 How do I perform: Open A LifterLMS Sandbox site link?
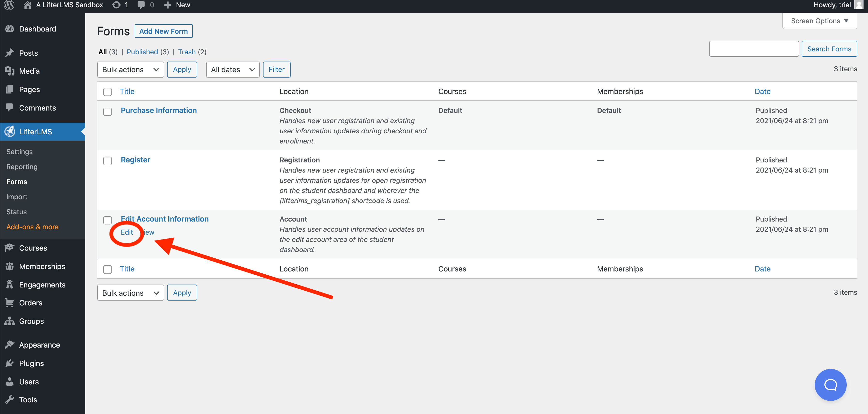click(x=70, y=5)
